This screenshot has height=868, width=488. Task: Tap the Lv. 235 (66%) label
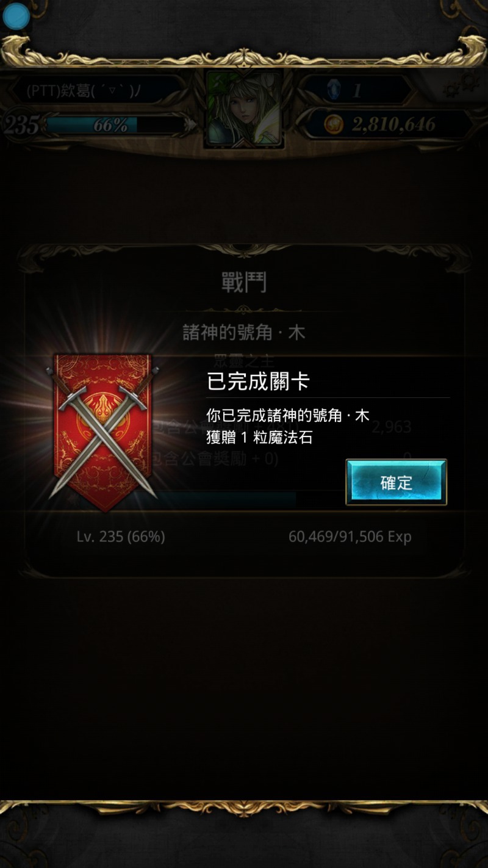(121, 537)
